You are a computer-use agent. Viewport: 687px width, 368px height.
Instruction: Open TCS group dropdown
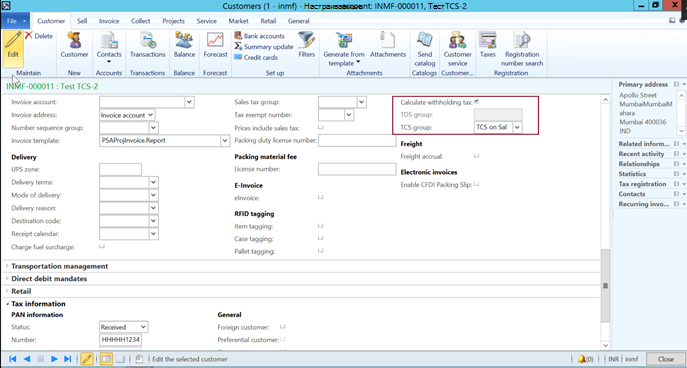(x=517, y=127)
